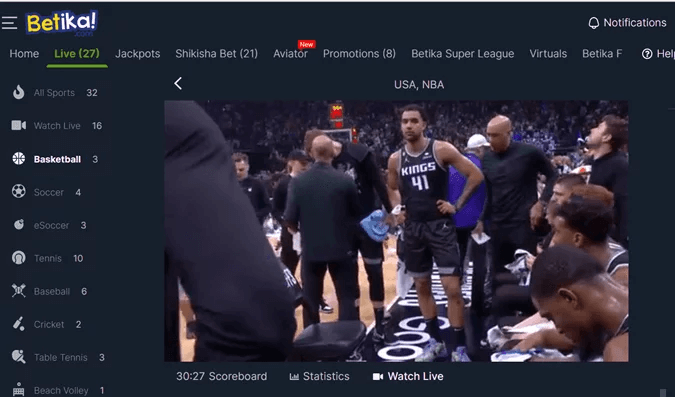This screenshot has height=397, width=675.
Task: Click the Basketball ball icon
Action: coord(19,159)
